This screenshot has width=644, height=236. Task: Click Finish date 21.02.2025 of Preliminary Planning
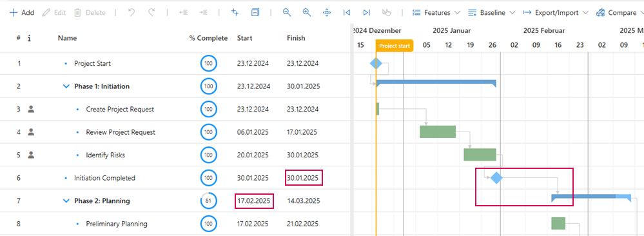(302, 224)
